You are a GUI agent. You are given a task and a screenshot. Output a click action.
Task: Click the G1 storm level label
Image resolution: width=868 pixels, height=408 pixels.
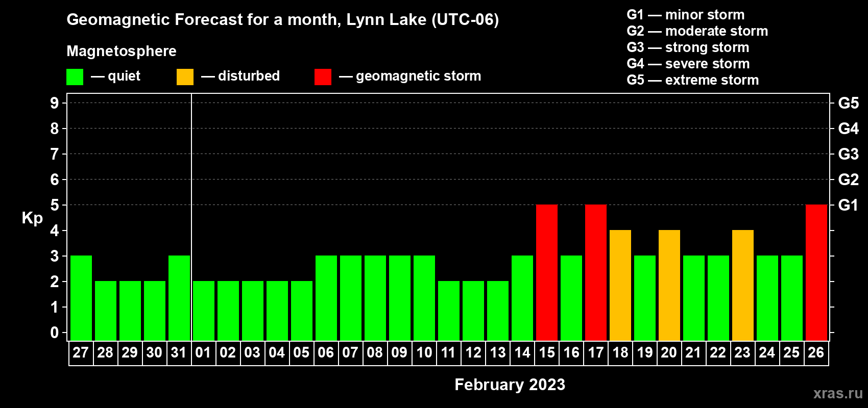[x=848, y=205]
